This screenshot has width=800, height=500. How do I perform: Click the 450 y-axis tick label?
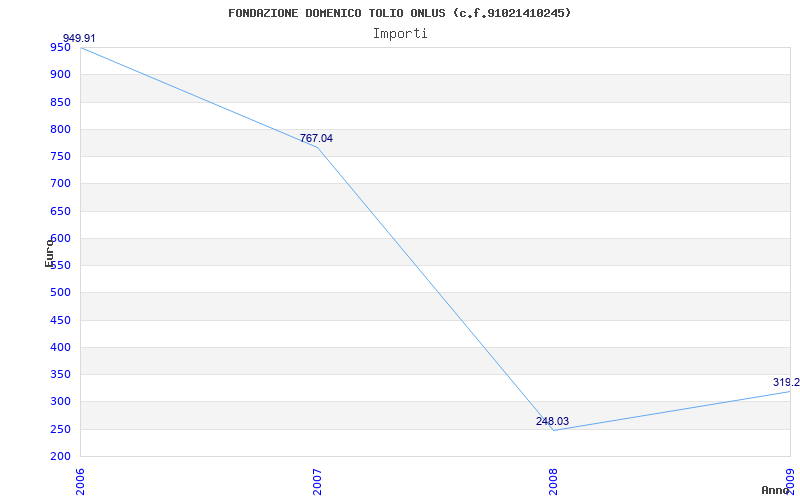click(60, 320)
